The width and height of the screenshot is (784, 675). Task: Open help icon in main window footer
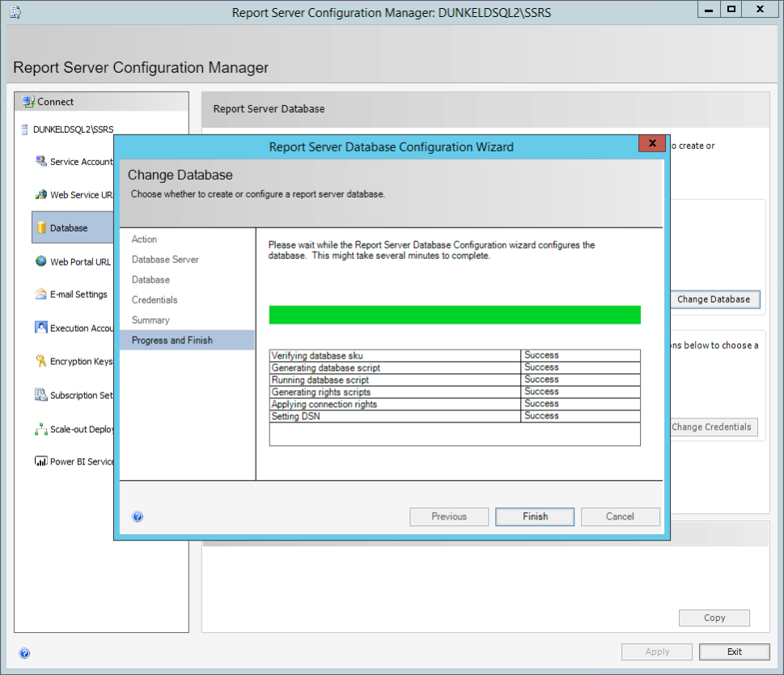click(24, 652)
